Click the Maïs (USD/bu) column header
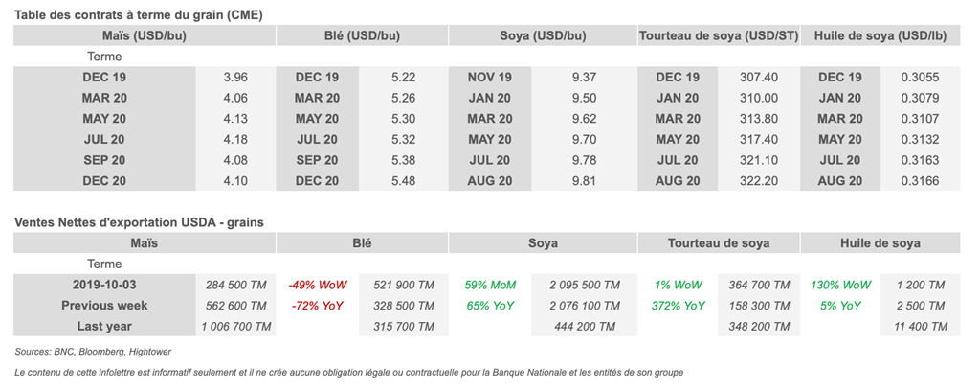Viewport: 980px width, 390px height. click(144, 35)
